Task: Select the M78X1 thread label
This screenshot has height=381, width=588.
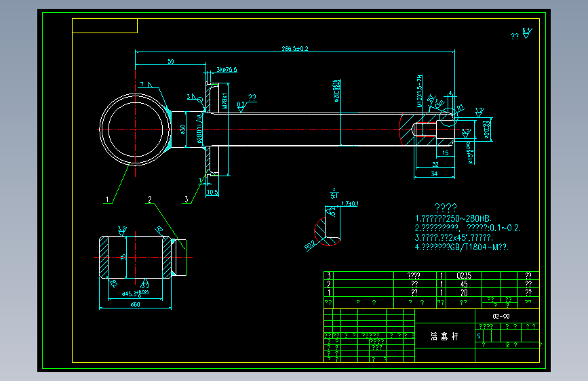Action: 224,101
